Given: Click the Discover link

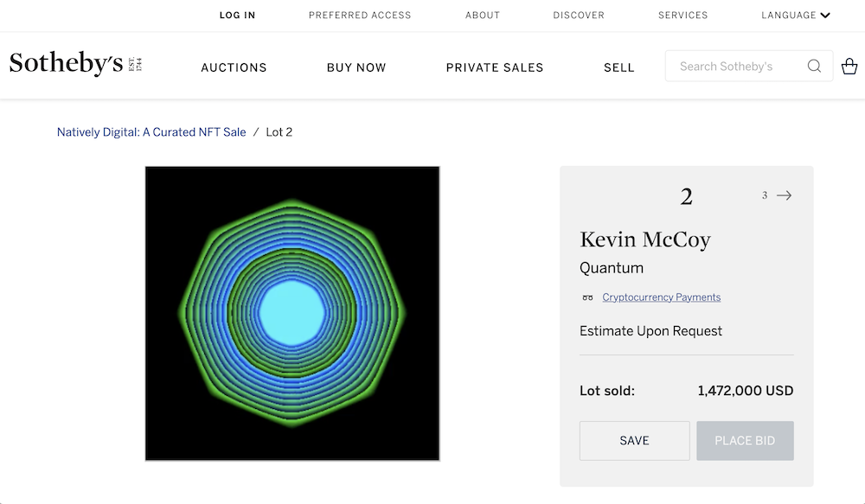Looking at the screenshot, I should [x=579, y=15].
